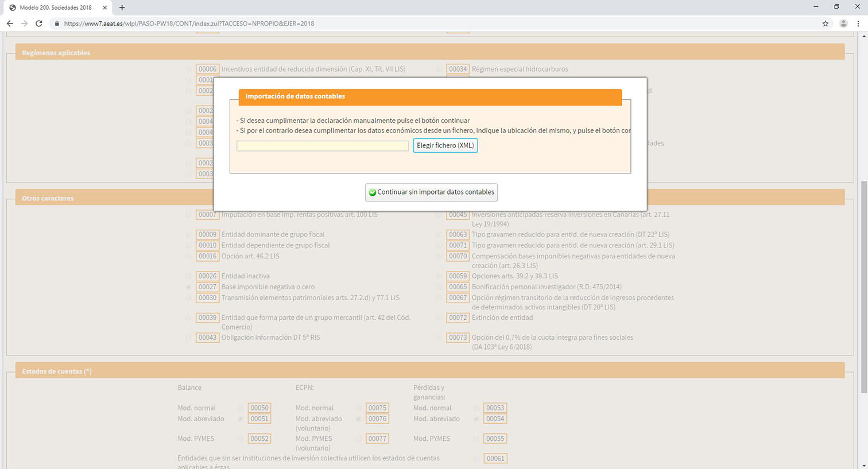Image resolution: width=868 pixels, height=469 pixels.
Task: Click the page vertical scrollbar
Action: 863,287
